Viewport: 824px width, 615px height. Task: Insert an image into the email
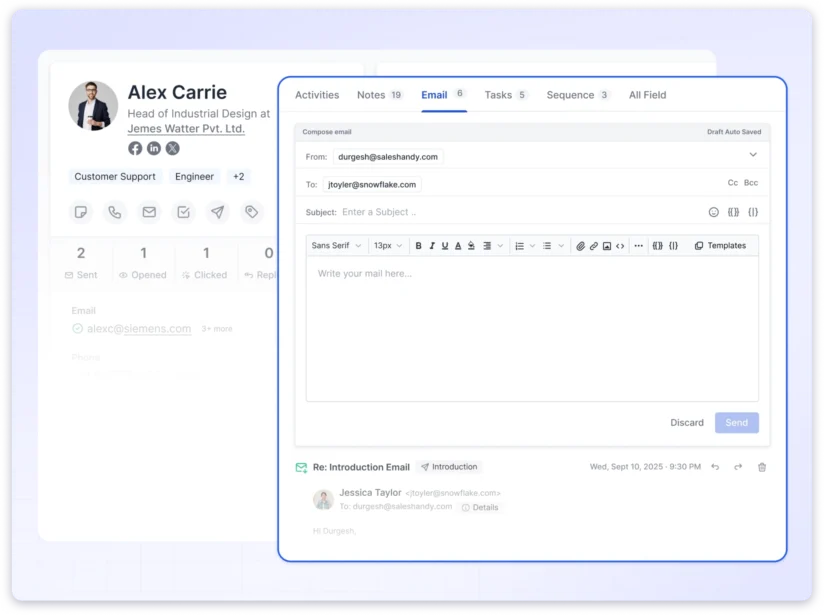coord(607,245)
